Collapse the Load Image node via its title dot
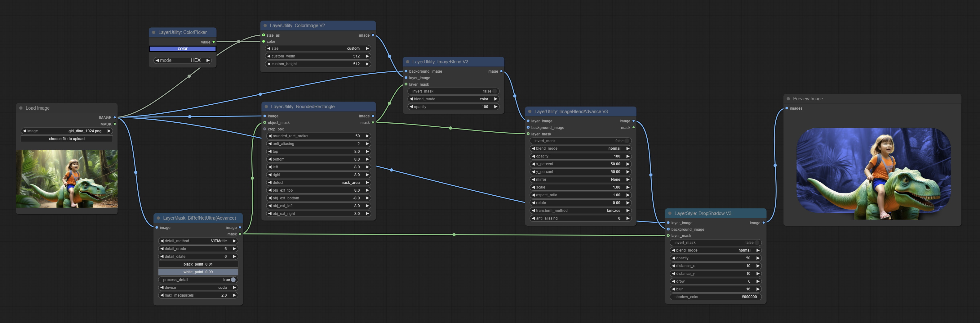Viewport: 980px width, 323px height. tap(21, 108)
